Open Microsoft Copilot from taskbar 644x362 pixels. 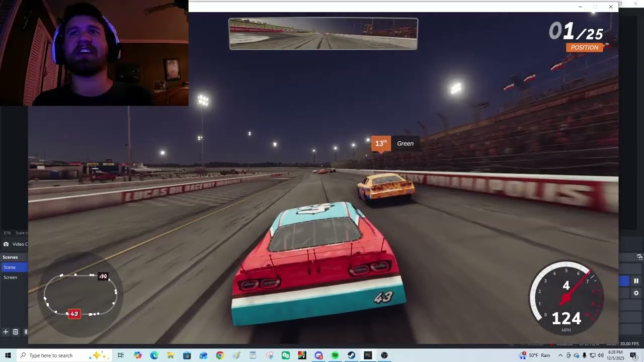coord(138,355)
